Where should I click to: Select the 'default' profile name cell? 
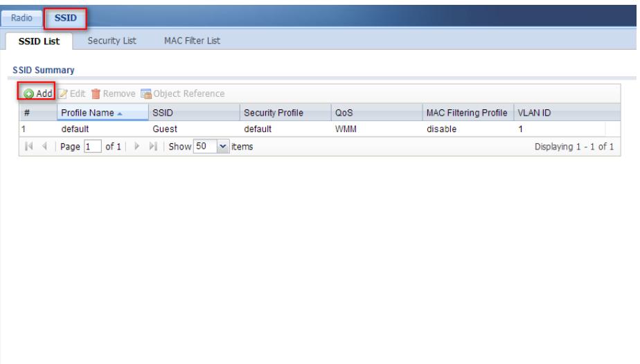coord(103,129)
